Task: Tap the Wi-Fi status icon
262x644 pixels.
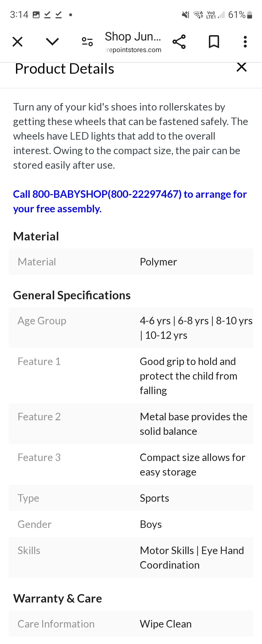Action: pos(198,15)
